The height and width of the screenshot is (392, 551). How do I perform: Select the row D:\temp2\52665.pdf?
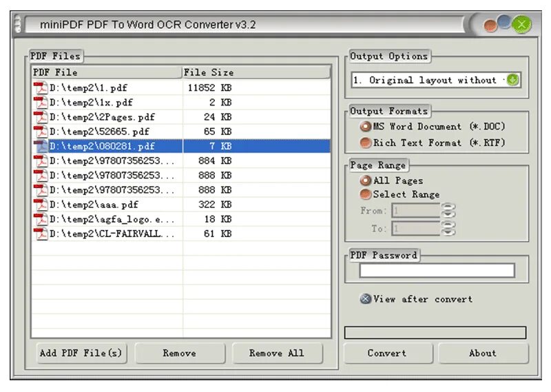181,132
